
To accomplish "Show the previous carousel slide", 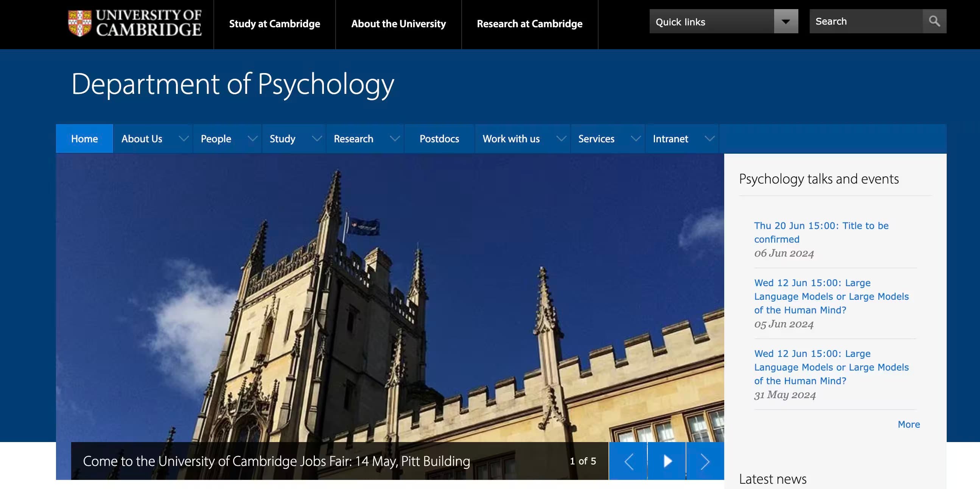I will pos(628,461).
